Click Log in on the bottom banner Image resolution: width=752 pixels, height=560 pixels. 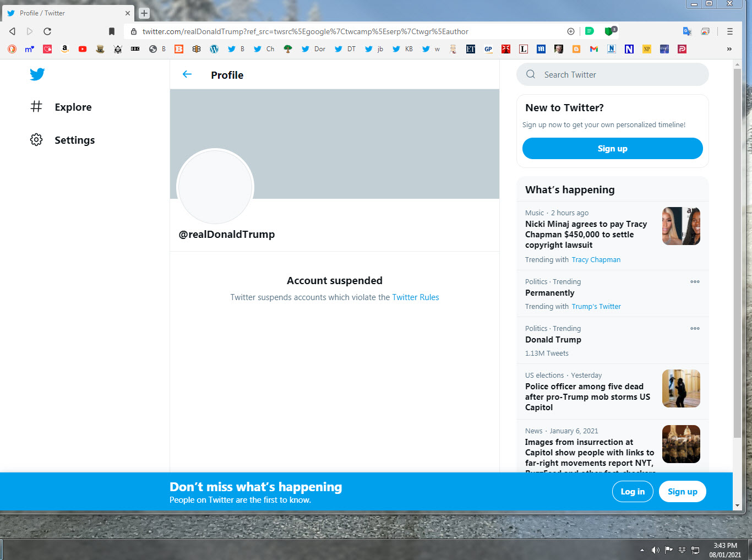tap(633, 492)
